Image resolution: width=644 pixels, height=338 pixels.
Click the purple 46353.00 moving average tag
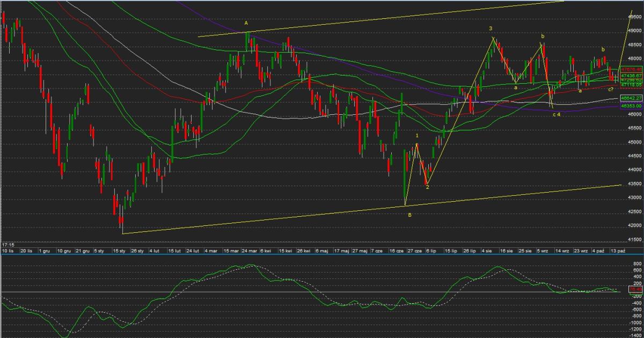631,106
